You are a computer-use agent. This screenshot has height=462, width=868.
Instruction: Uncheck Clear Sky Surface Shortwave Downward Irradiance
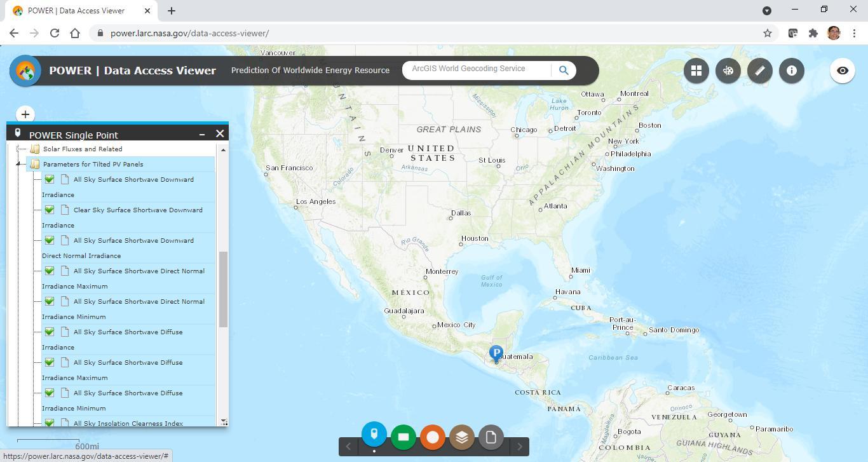(50, 210)
